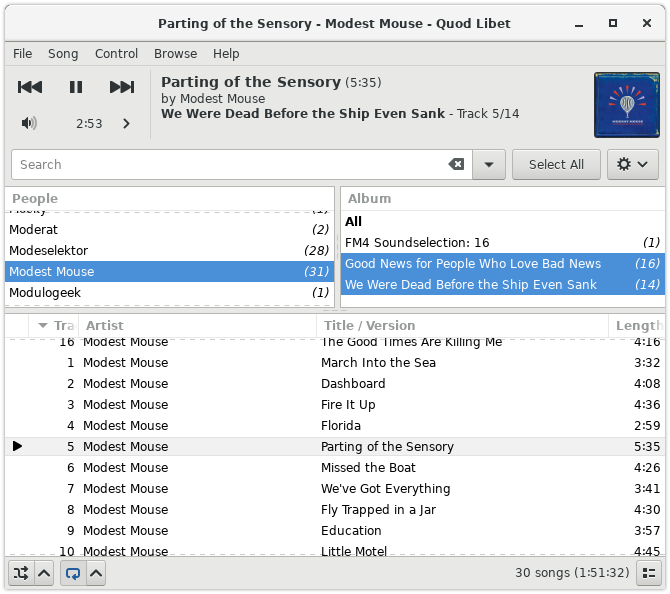Clear the search field with the erase icon

click(456, 164)
